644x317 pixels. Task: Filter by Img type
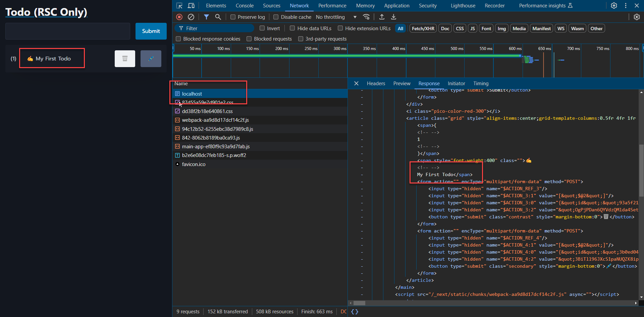click(502, 29)
